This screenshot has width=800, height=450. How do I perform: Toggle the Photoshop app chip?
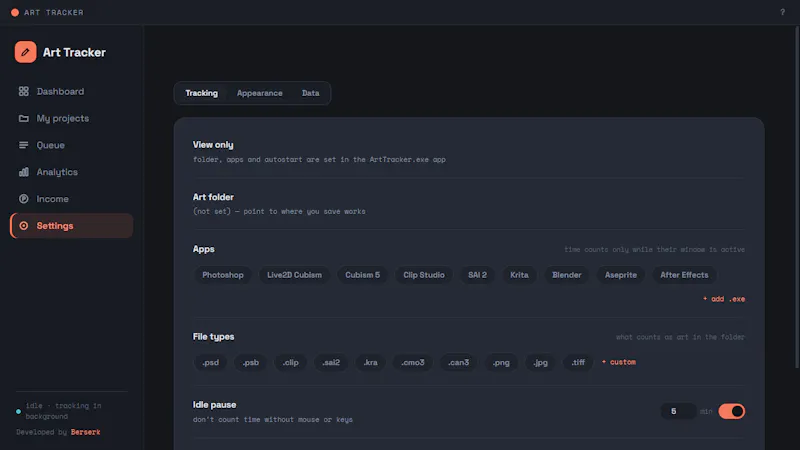(222, 275)
